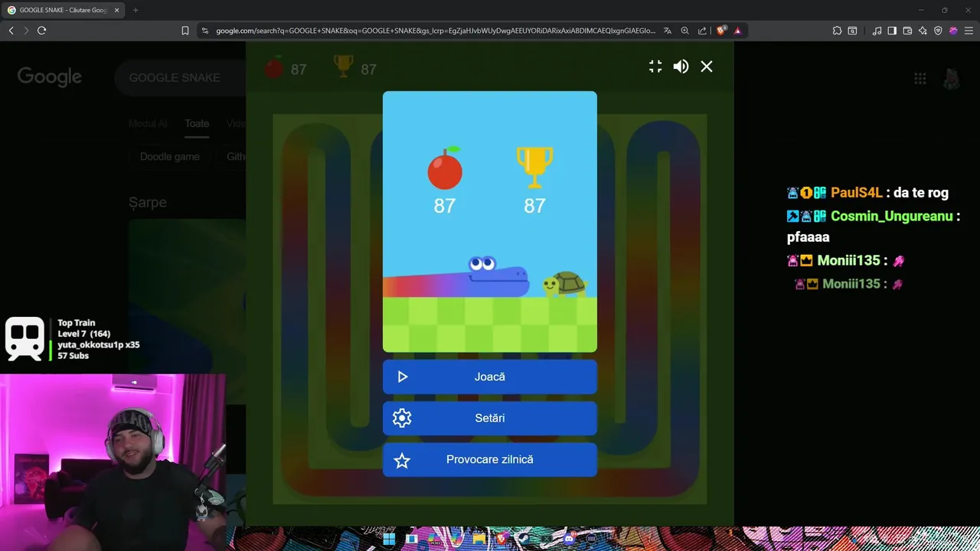Click PaulS4L's chat message "da te rog"
980x551 pixels.
click(921, 193)
